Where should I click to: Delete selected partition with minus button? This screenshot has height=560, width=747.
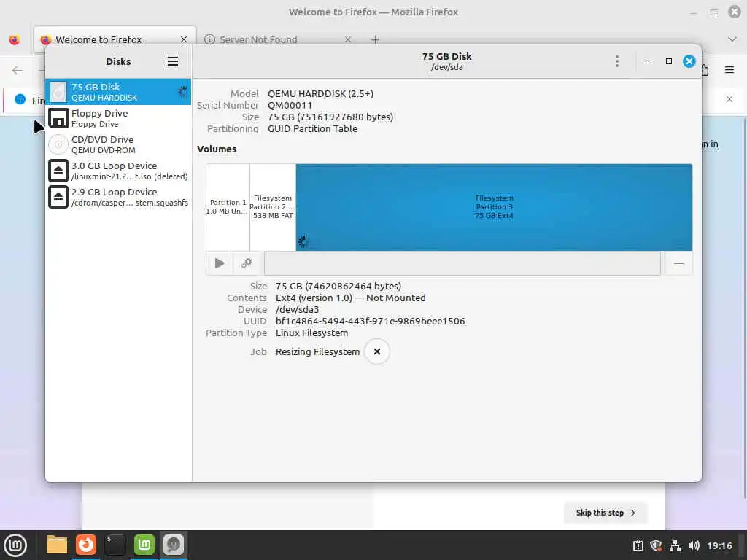coord(679,263)
